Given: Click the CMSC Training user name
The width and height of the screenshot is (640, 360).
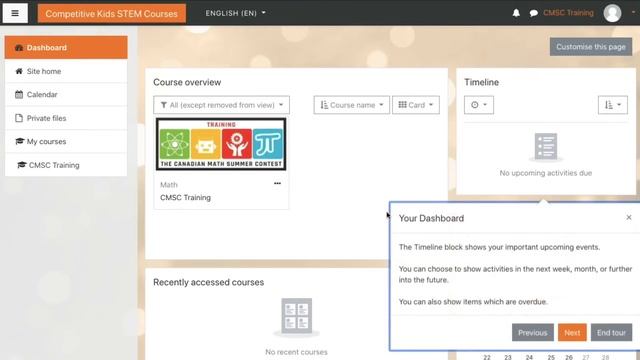Looking at the screenshot, I should coord(568,13).
